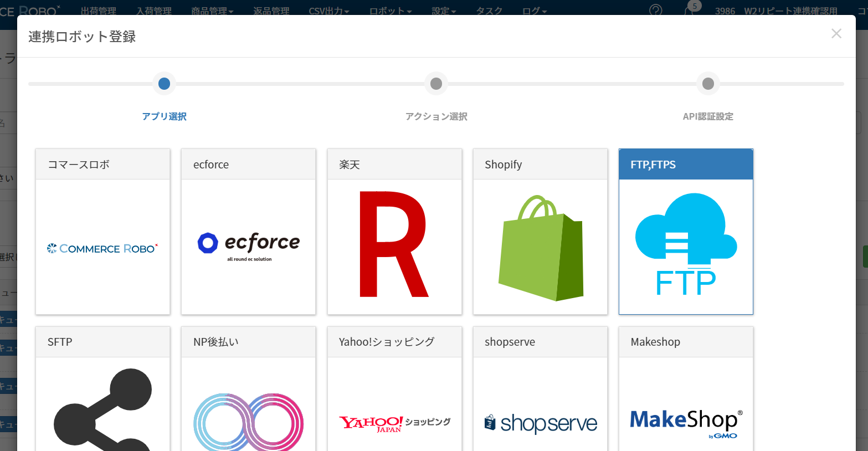Click the Yahoo!ショッピング card title
Screen dimensions: 868x451
tap(387, 342)
